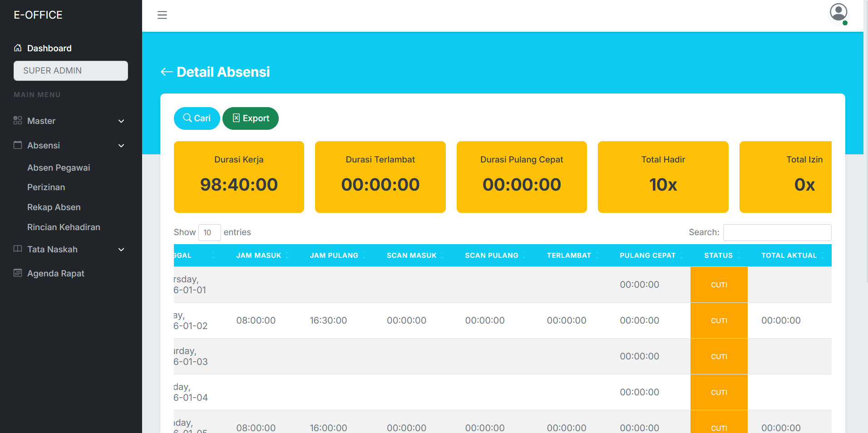Click the Dashboard home icon
This screenshot has width=868, height=433.
(18, 48)
